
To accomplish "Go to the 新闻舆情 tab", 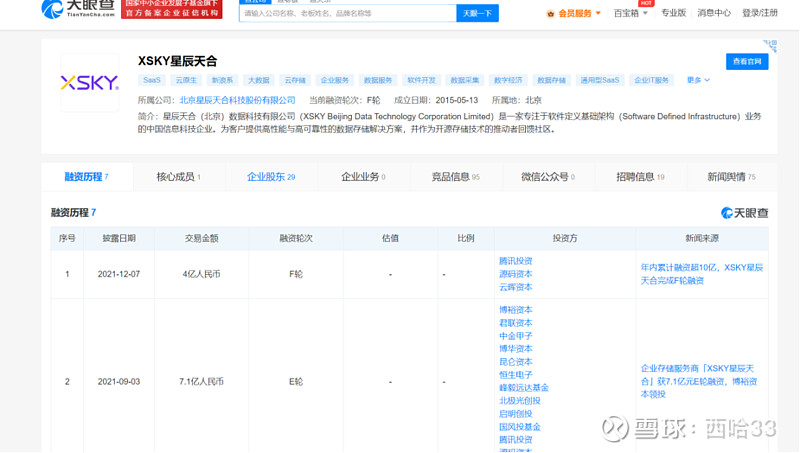I will [x=731, y=177].
